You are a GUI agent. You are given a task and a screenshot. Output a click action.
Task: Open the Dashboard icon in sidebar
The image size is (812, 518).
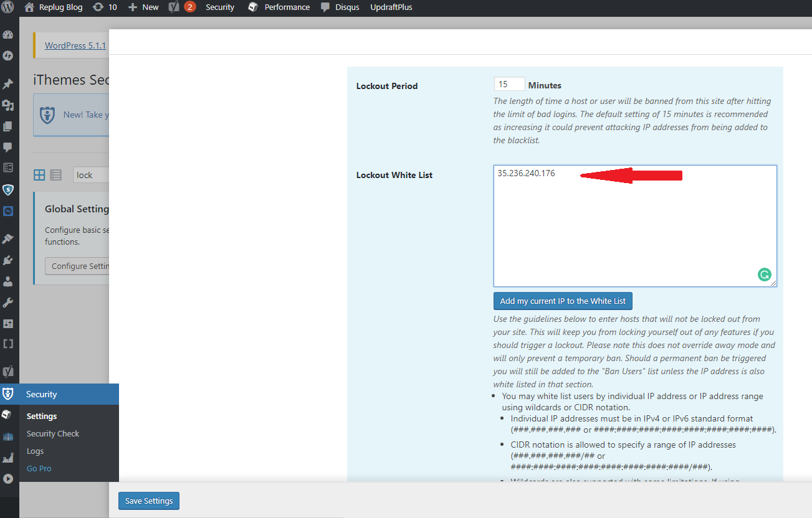(8, 35)
